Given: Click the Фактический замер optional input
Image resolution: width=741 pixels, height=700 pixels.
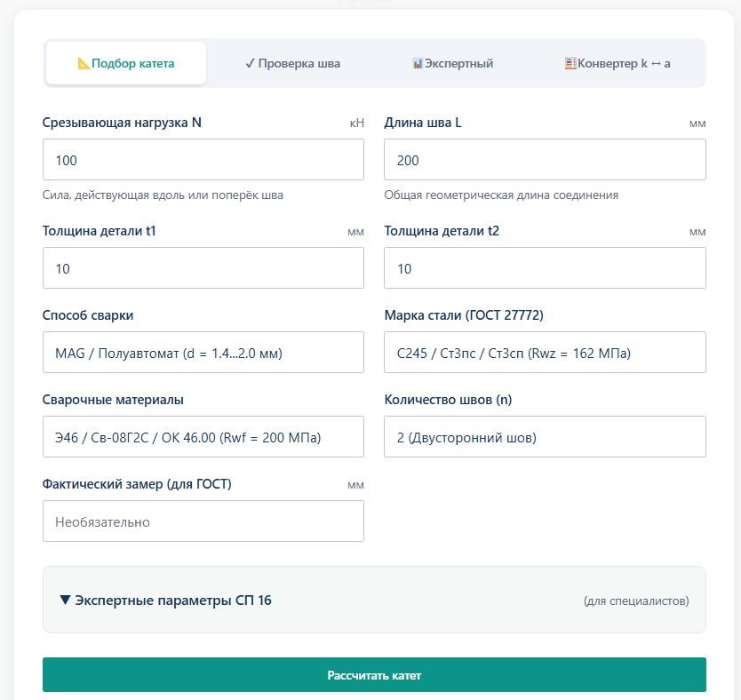Looking at the screenshot, I should [203, 521].
